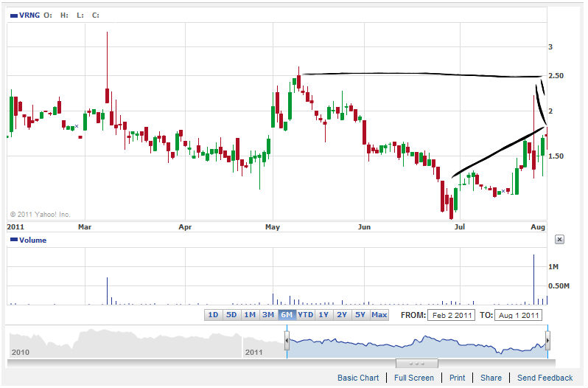Screen dimensions: 588x388
Task: Show the Max time range
Action: pos(379,315)
